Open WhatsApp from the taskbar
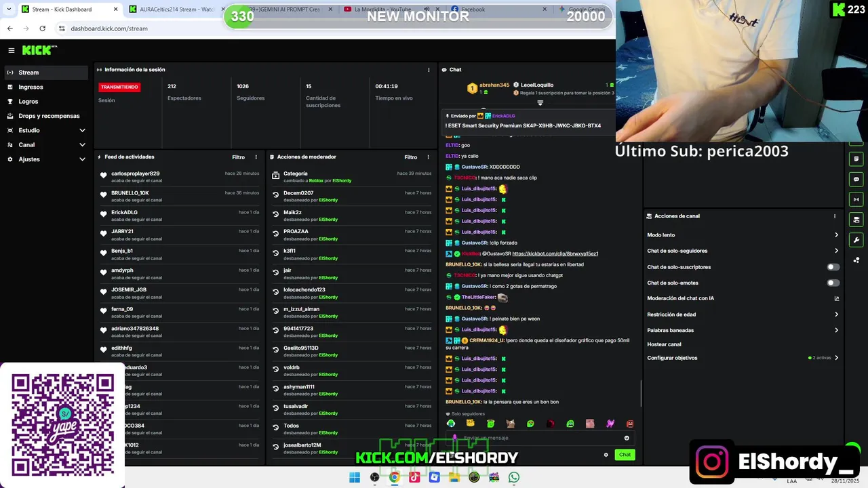Viewport: 868px width, 488px height. coord(514,477)
